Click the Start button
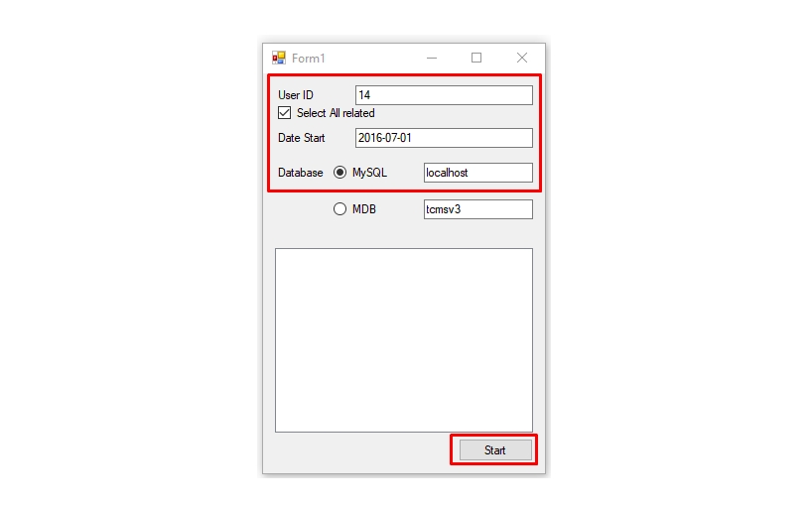Viewport: 812px width, 507px height. (x=495, y=450)
